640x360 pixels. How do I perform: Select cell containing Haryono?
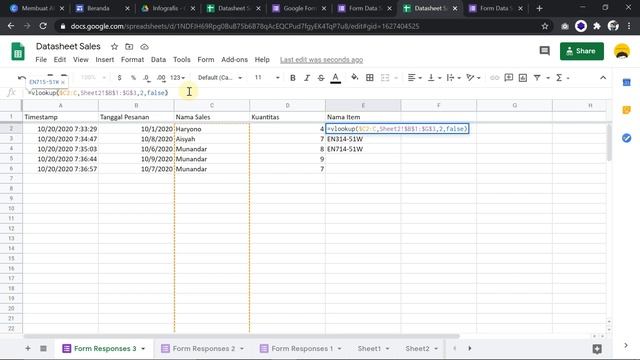[212, 129]
